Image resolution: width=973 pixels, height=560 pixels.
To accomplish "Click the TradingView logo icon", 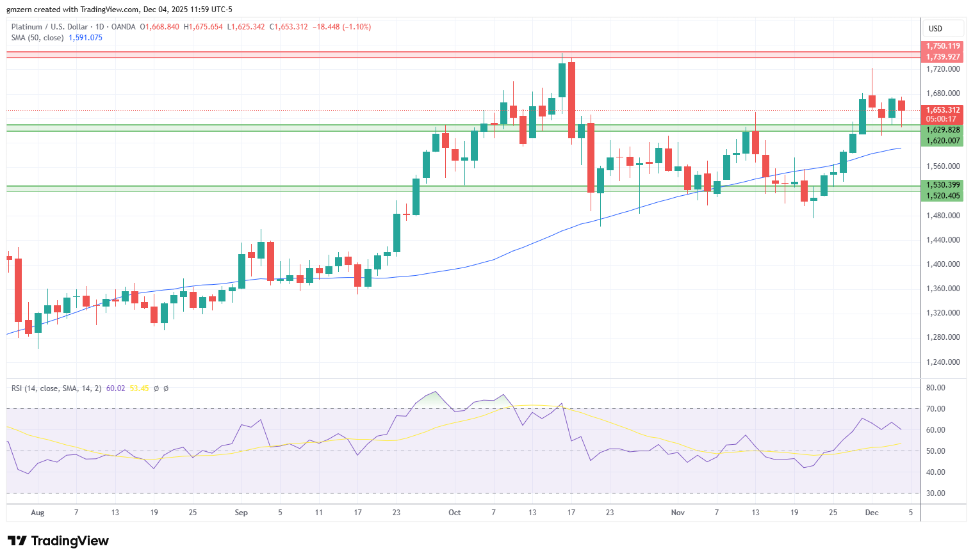I will point(17,541).
